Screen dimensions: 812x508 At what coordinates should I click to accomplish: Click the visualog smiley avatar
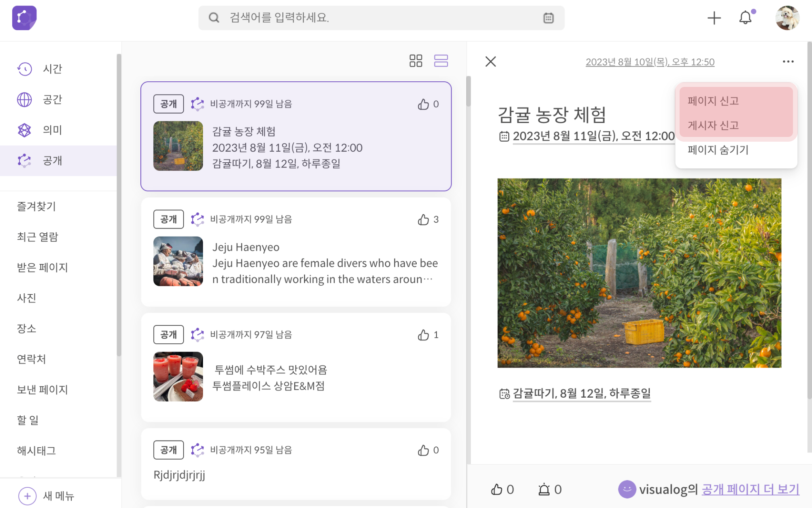tap(627, 489)
